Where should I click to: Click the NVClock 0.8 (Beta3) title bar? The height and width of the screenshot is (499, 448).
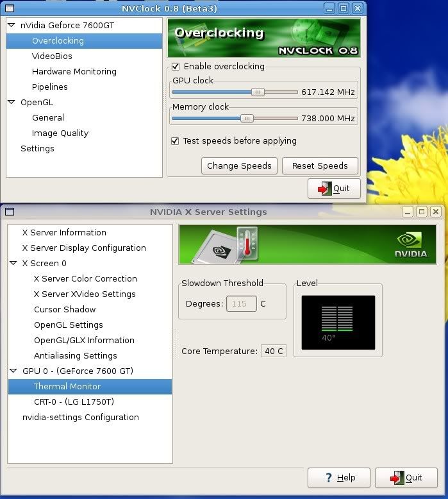[169, 8]
